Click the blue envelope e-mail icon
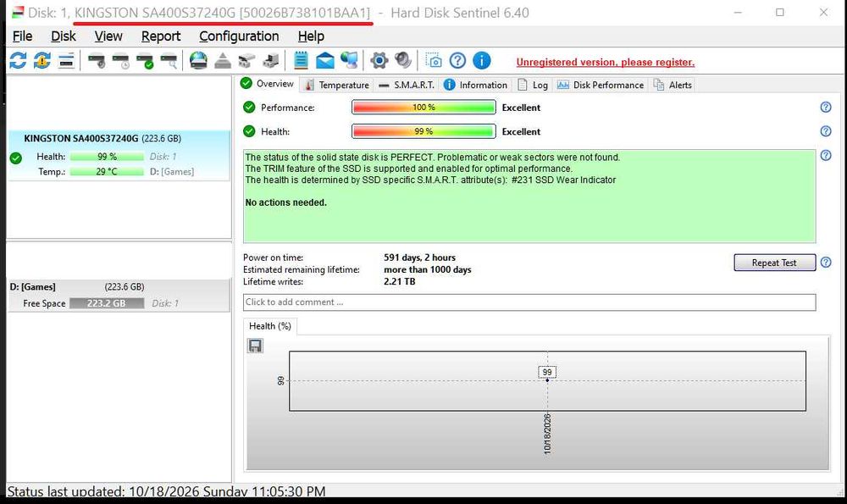 [x=325, y=60]
